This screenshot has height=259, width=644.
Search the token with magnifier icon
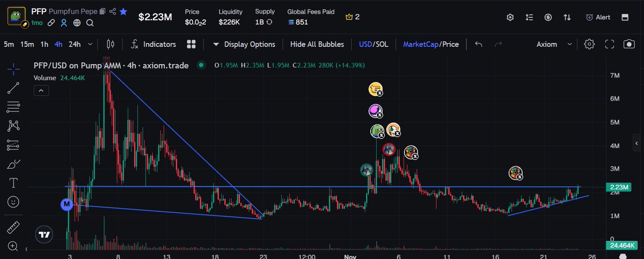tap(90, 23)
